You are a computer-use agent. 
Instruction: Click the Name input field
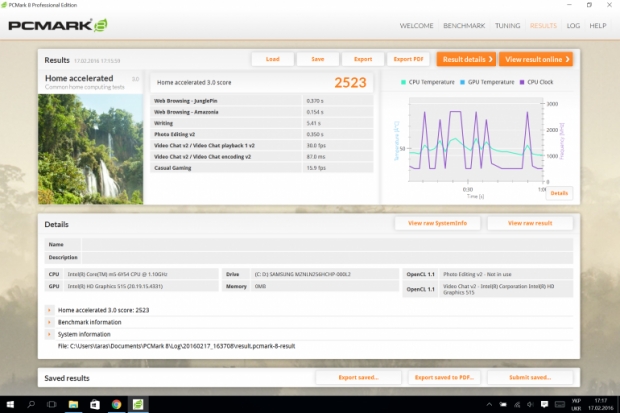point(327,244)
